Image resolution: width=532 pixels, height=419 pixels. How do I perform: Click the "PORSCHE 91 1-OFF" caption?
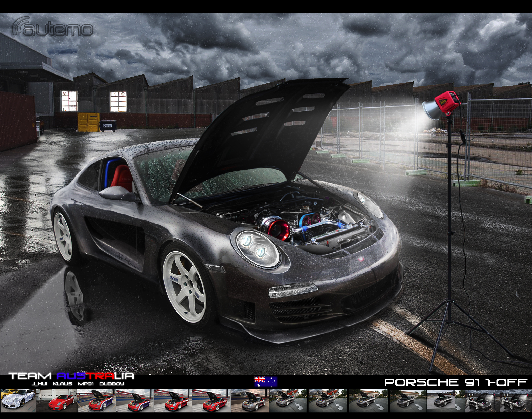click(x=456, y=382)
